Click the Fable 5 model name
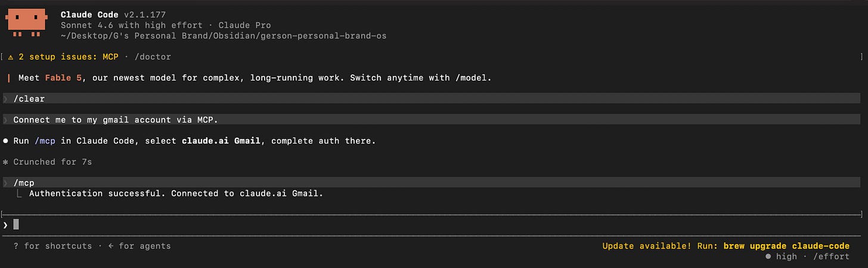868x268 pixels. (63, 78)
